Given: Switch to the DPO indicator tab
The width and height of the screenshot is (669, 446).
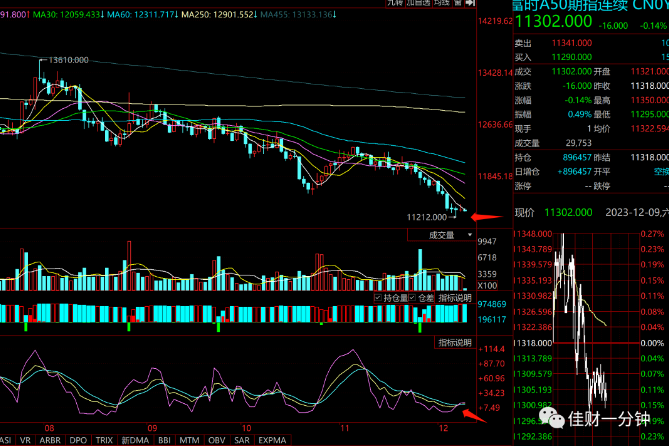Looking at the screenshot, I should tap(78, 440).
